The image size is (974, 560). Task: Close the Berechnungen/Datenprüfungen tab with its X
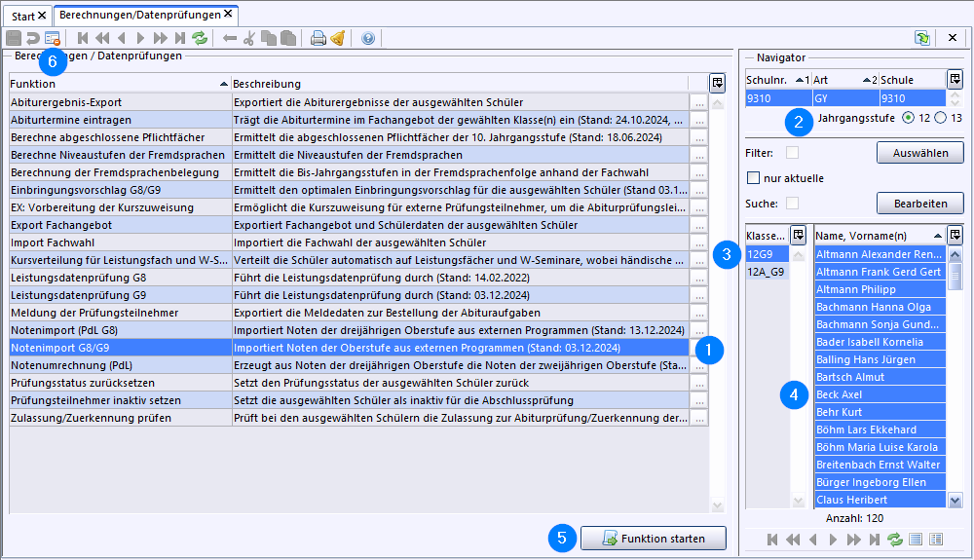[x=228, y=14]
